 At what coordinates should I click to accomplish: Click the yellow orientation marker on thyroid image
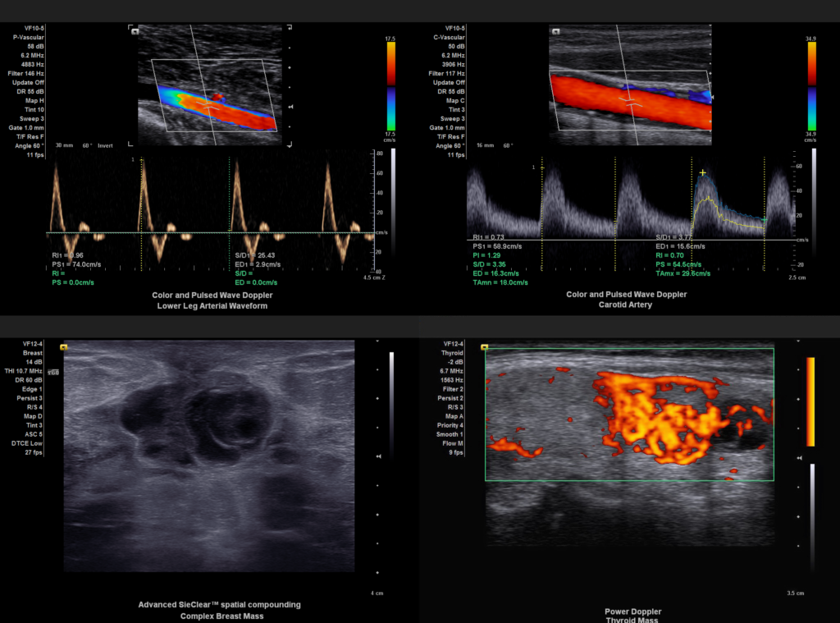tap(486, 347)
